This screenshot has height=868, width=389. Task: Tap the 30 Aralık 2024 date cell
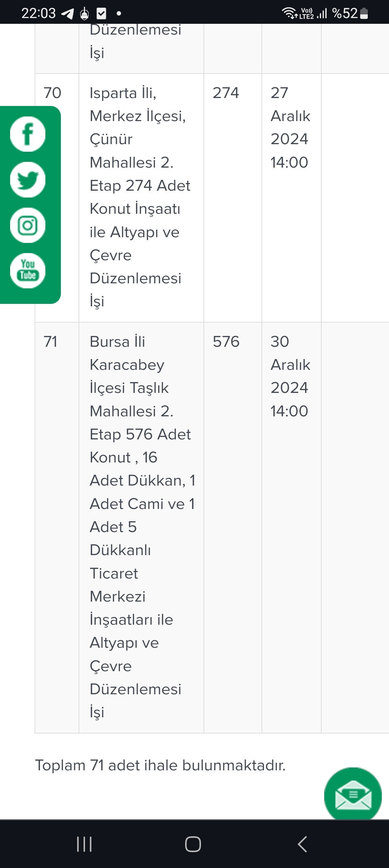[x=291, y=528]
